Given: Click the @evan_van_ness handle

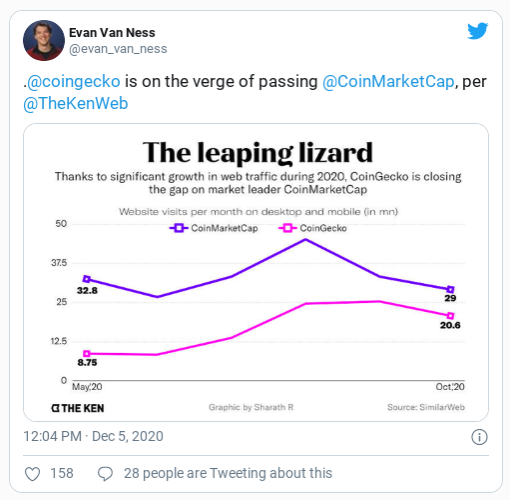Looking at the screenshot, I should point(118,49).
